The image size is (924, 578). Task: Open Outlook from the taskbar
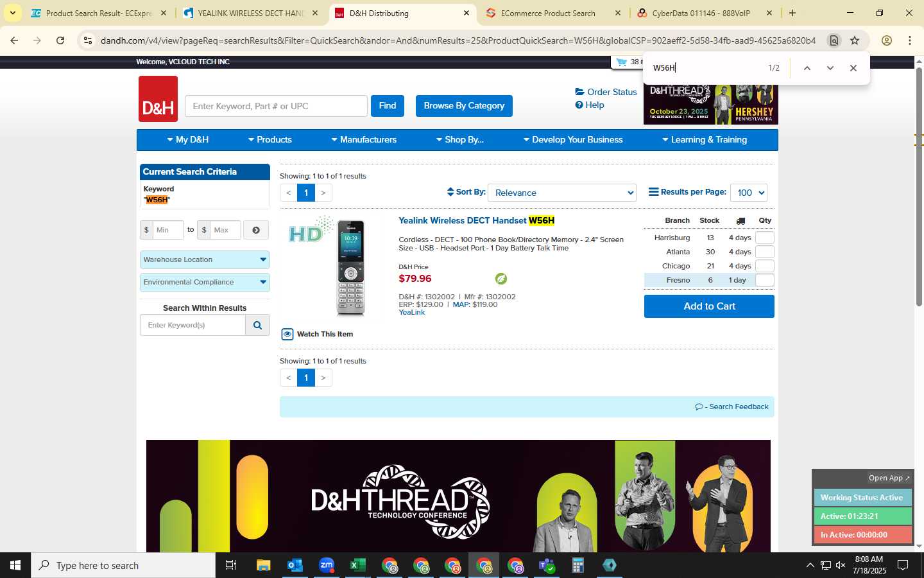[295, 565]
